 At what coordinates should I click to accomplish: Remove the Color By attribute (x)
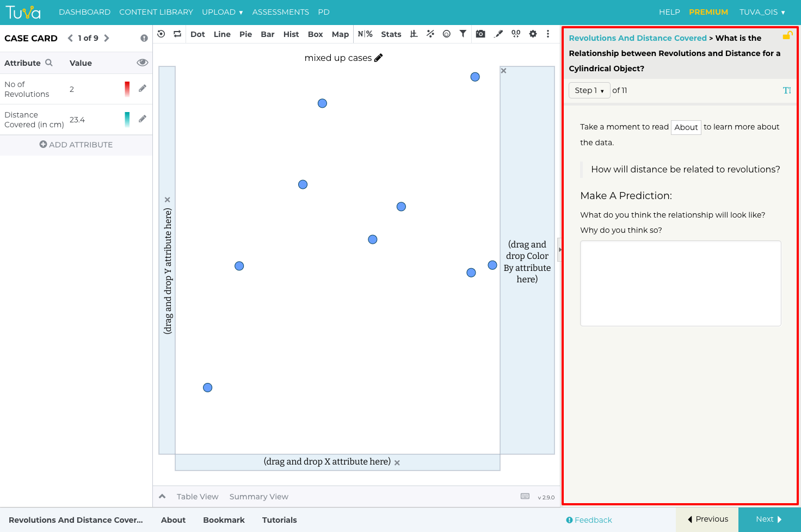pos(504,71)
